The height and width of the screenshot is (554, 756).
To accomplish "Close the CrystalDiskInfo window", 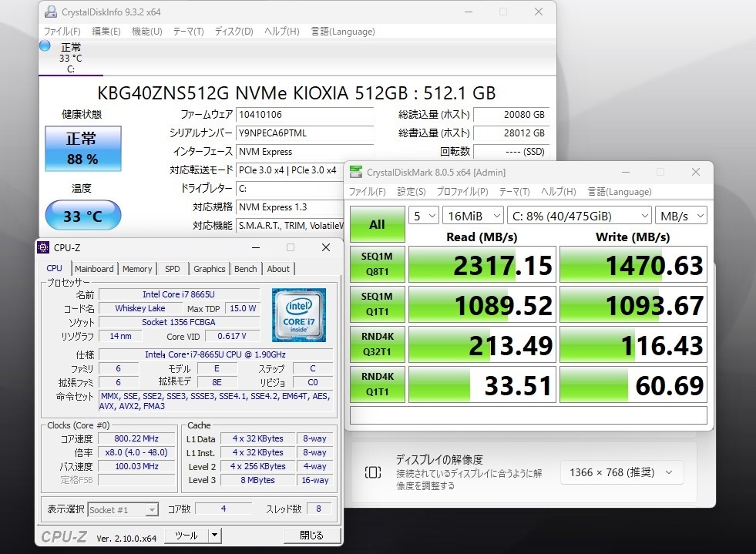I will click(x=539, y=12).
